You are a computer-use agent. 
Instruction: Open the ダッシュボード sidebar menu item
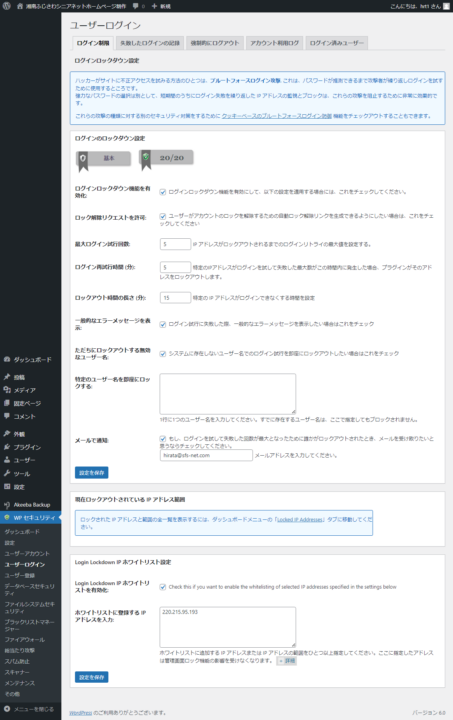point(30,360)
